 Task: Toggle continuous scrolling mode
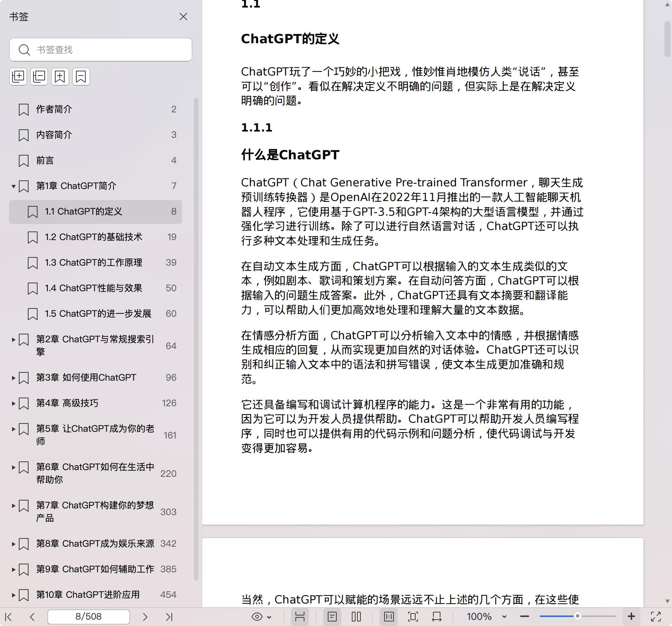(300, 617)
